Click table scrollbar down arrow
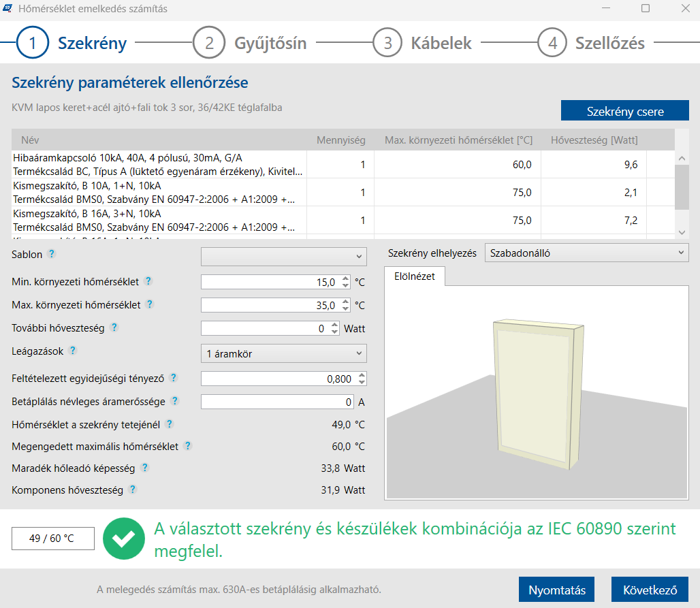The width and height of the screenshot is (700, 608). click(x=682, y=232)
